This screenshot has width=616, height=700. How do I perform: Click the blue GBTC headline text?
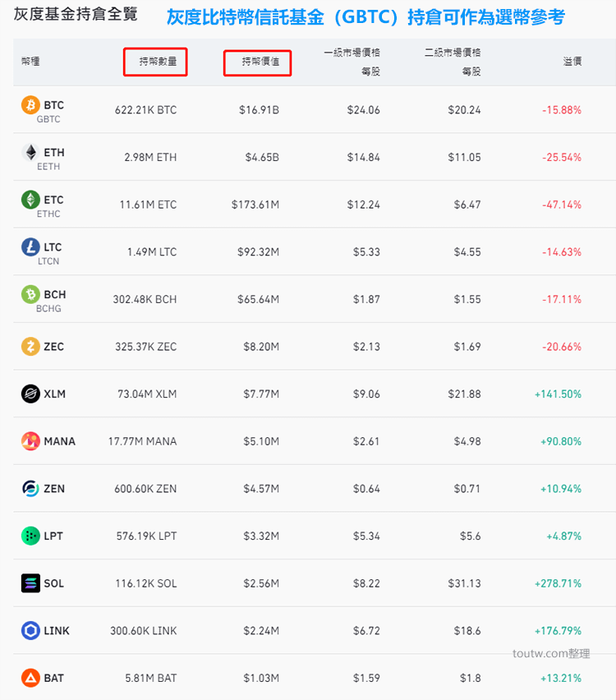click(x=365, y=17)
